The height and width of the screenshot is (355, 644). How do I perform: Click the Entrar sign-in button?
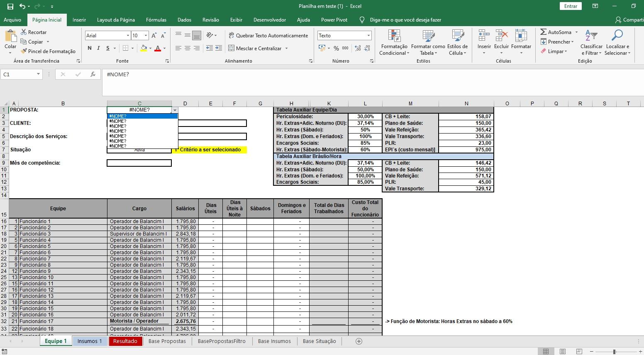click(x=571, y=6)
